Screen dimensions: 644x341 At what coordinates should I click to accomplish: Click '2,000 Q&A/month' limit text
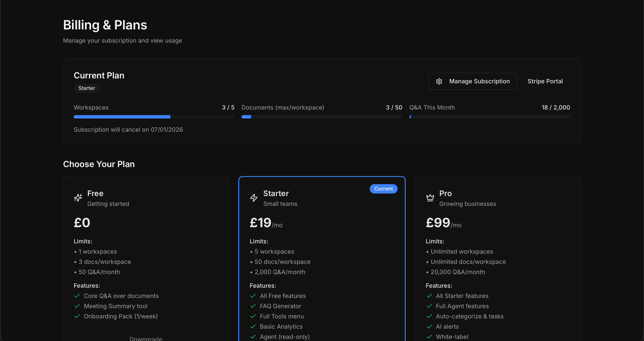coord(280,272)
